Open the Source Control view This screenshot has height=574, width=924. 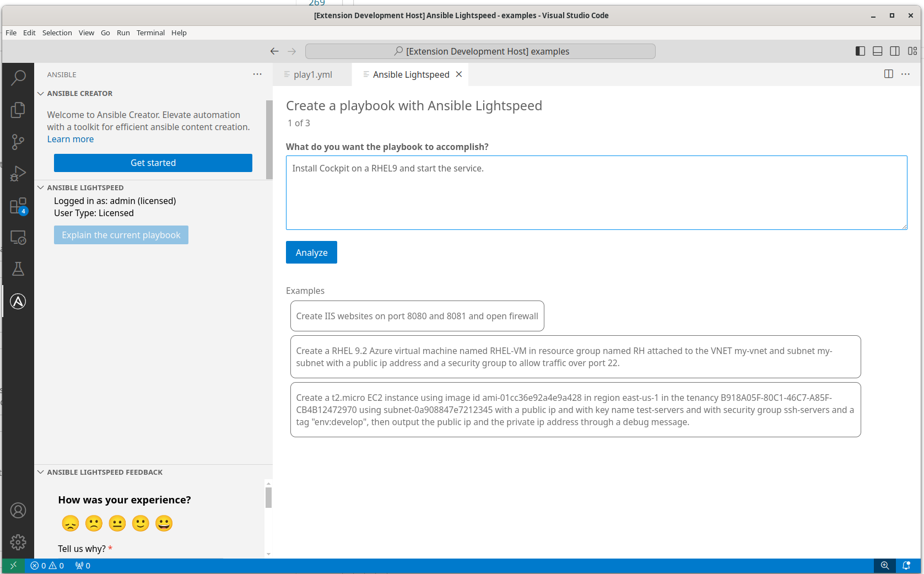[18, 142]
